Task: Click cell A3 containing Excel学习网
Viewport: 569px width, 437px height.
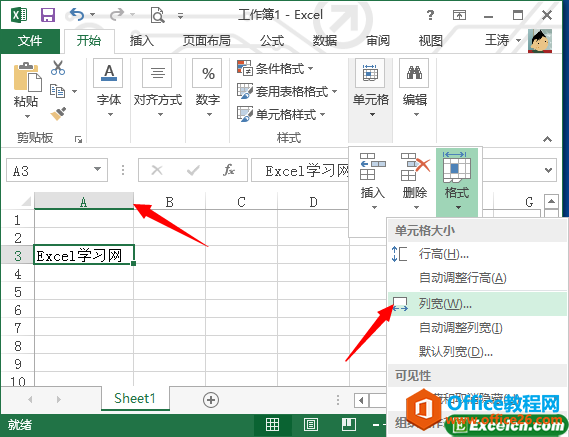Action: tap(84, 256)
